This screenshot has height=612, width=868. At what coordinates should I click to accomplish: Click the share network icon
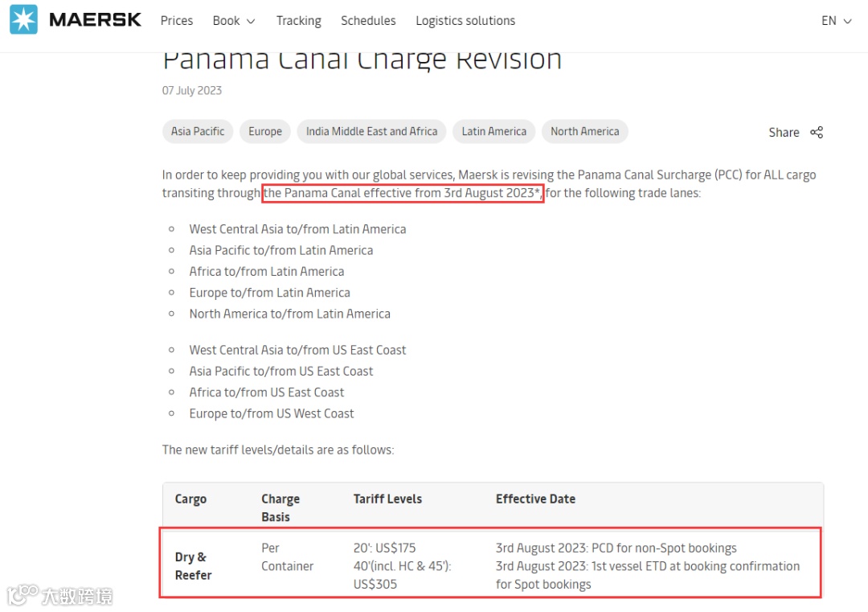tap(817, 133)
